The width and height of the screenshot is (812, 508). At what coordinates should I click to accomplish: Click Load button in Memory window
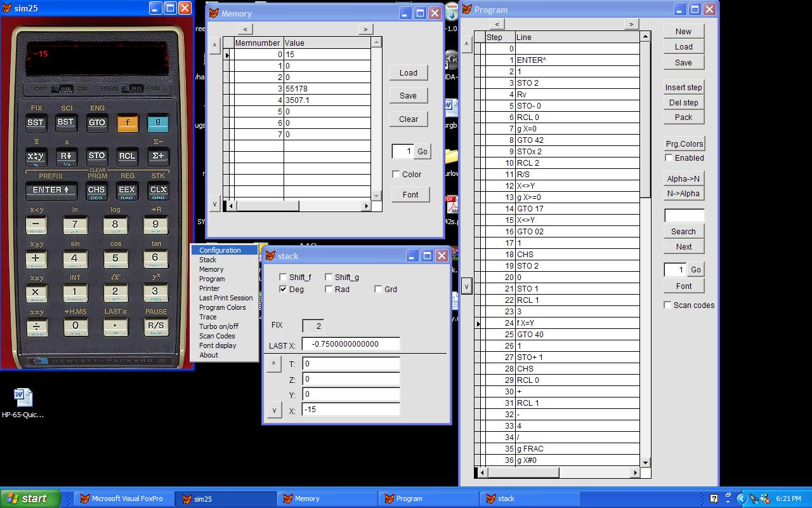408,72
